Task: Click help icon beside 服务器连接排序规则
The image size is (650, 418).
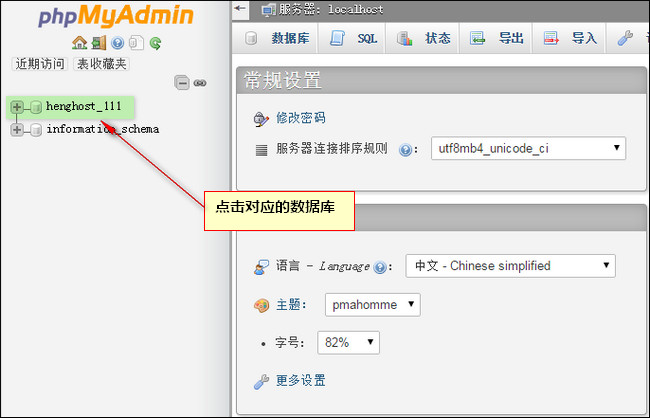Action: click(405, 149)
